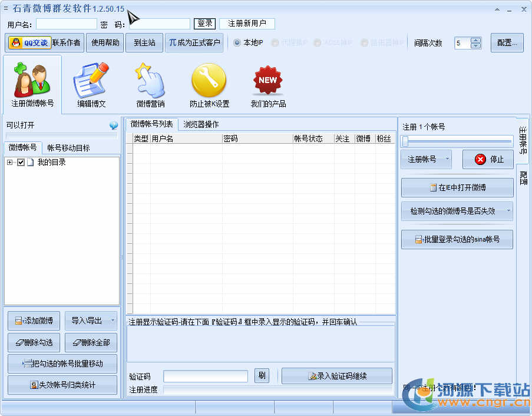Viewport: 532px width, 416px height.
Task: Click 注册新用户 button
Action: [247, 24]
